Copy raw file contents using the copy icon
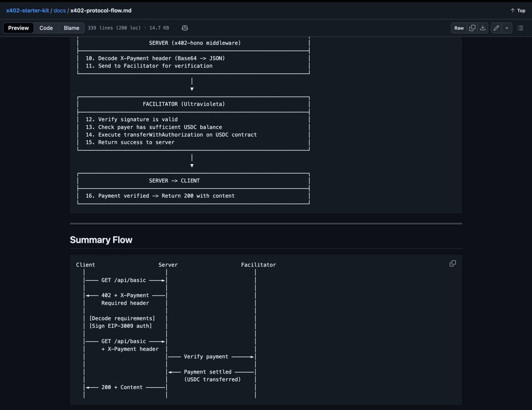The image size is (532, 410). pyautogui.click(x=471, y=28)
